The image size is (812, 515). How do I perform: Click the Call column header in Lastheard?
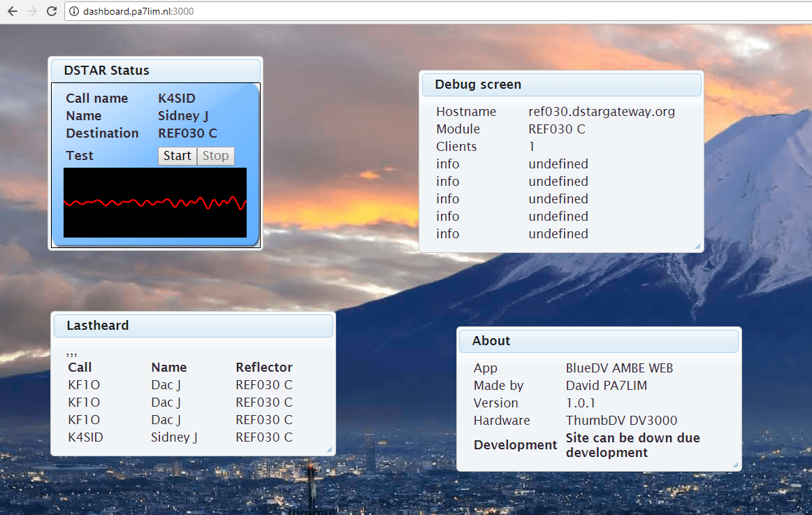80,368
